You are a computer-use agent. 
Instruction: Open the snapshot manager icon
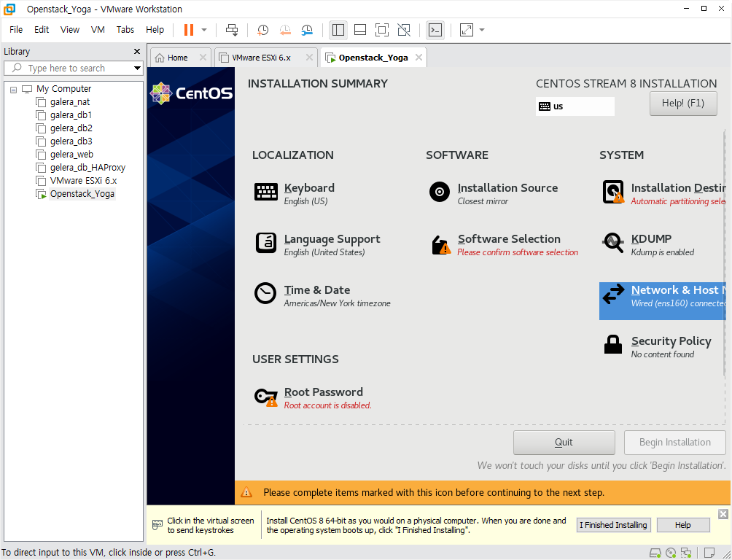click(x=307, y=30)
